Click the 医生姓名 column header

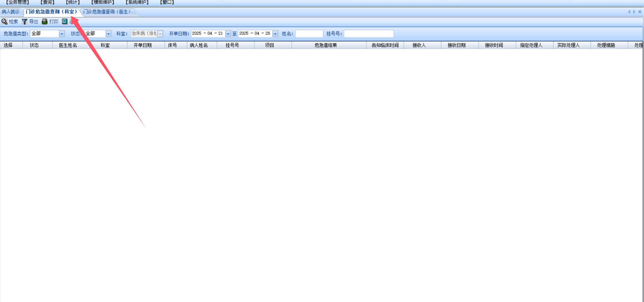[x=71, y=45]
